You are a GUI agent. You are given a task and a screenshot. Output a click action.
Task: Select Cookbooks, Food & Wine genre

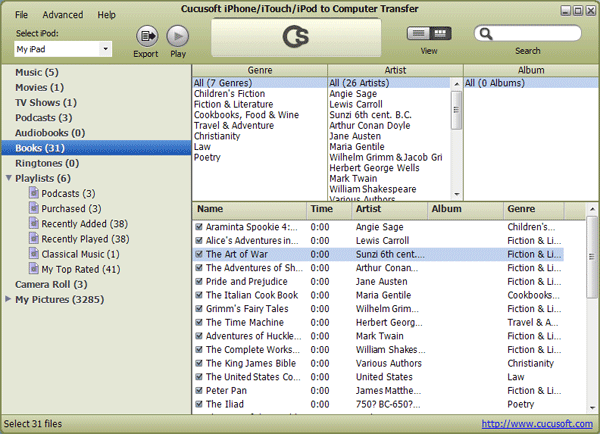(246, 115)
